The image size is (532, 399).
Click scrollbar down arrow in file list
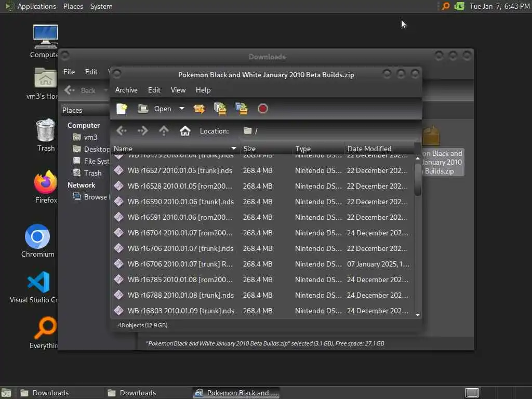(418, 315)
